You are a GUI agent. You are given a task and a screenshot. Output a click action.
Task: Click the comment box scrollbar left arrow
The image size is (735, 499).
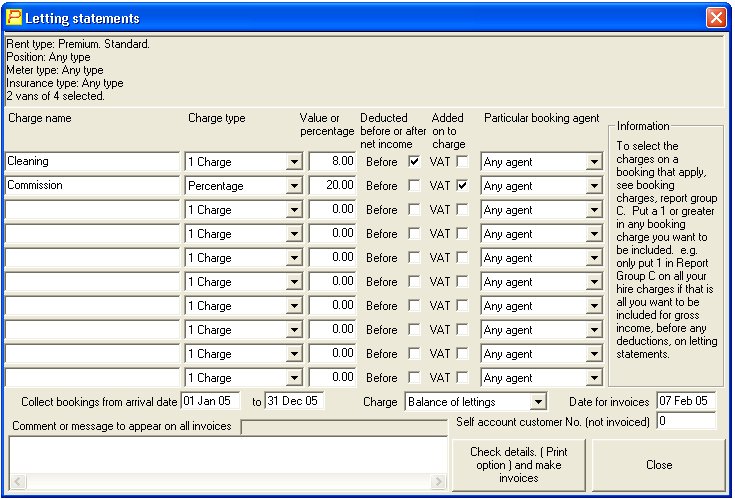pos(18,481)
